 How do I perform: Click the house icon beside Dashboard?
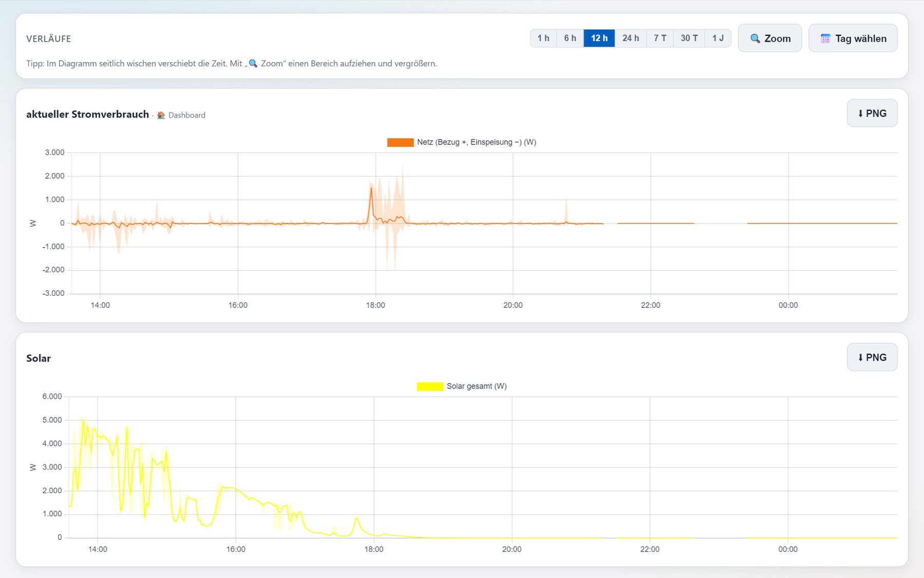pyautogui.click(x=161, y=115)
